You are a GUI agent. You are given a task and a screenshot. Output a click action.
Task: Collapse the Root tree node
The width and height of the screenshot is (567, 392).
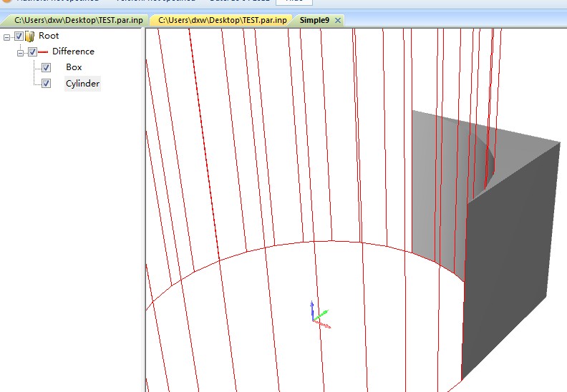[x=6, y=37]
